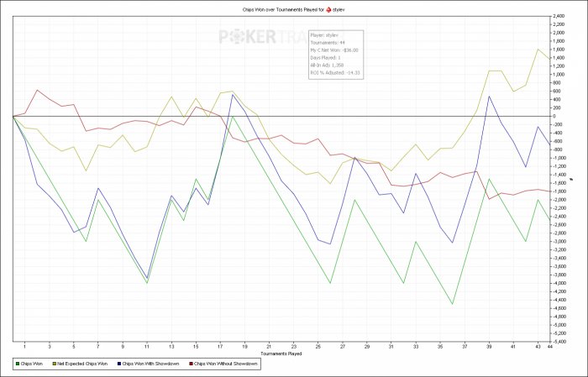Click the x-axis tick label 7

point(98,347)
